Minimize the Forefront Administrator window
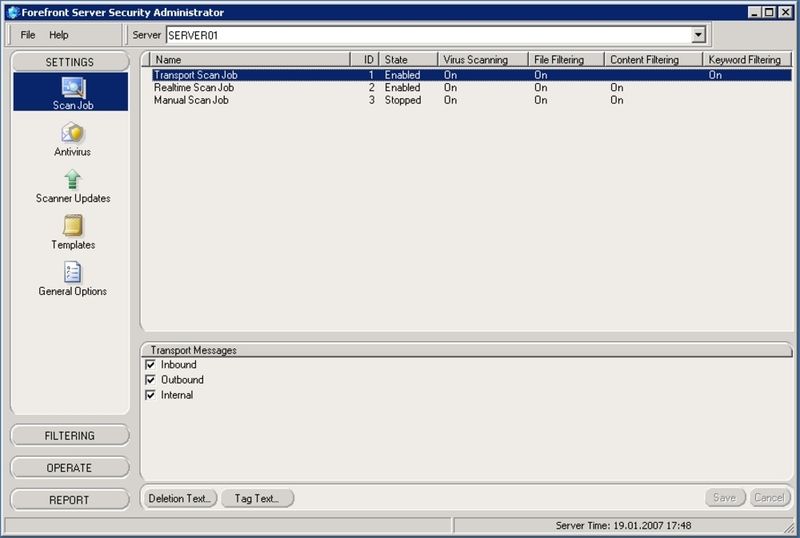The width and height of the screenshot is (800, 538). click(755, 12)
